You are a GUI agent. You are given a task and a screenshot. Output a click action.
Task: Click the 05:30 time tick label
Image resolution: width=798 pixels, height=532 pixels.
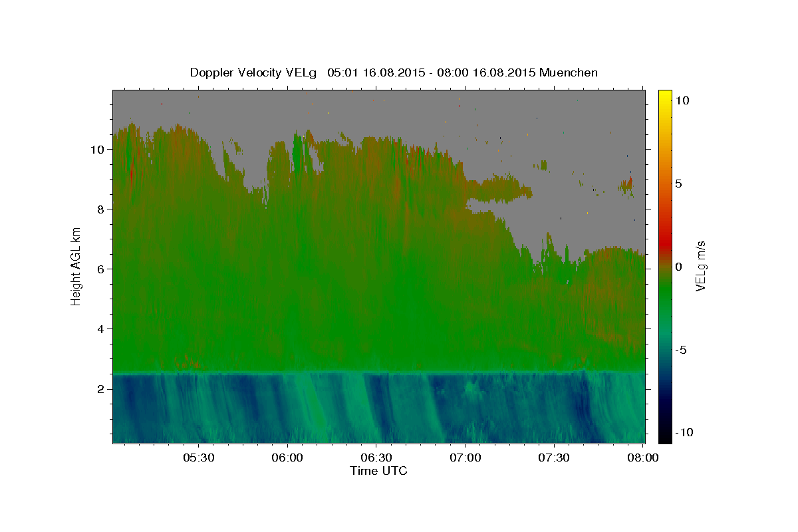pyautogui.click(x=198, y=458)
